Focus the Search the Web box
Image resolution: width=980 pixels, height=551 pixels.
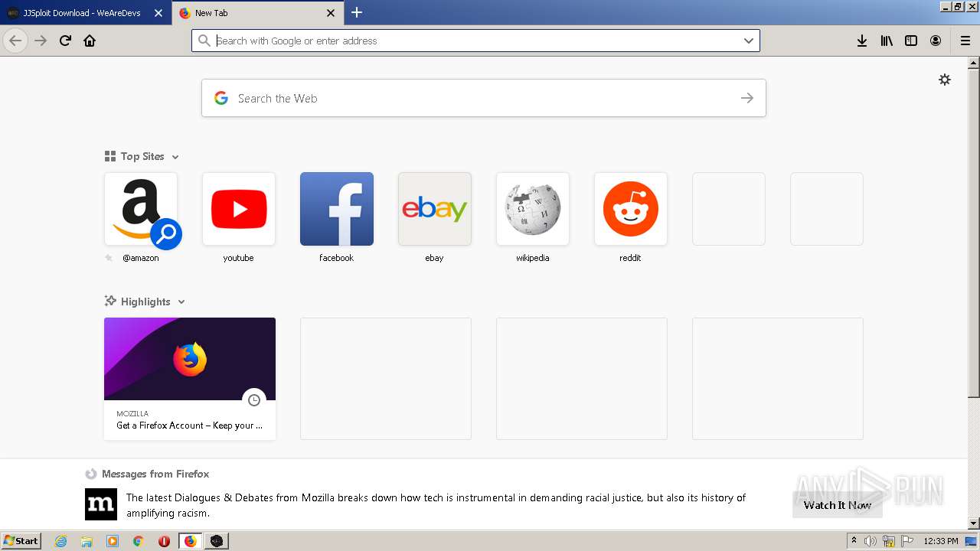(484, 98)
